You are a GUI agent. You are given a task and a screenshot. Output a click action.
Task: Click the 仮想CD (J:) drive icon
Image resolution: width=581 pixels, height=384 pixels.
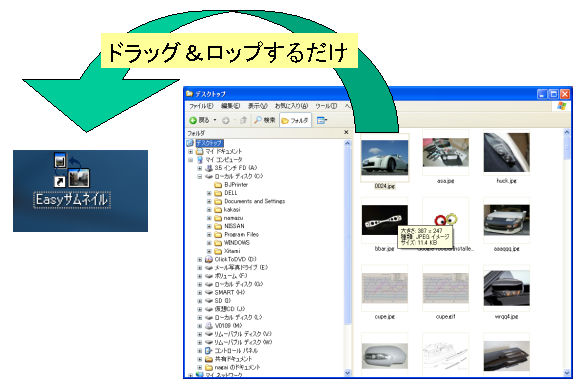pos(209,309)
